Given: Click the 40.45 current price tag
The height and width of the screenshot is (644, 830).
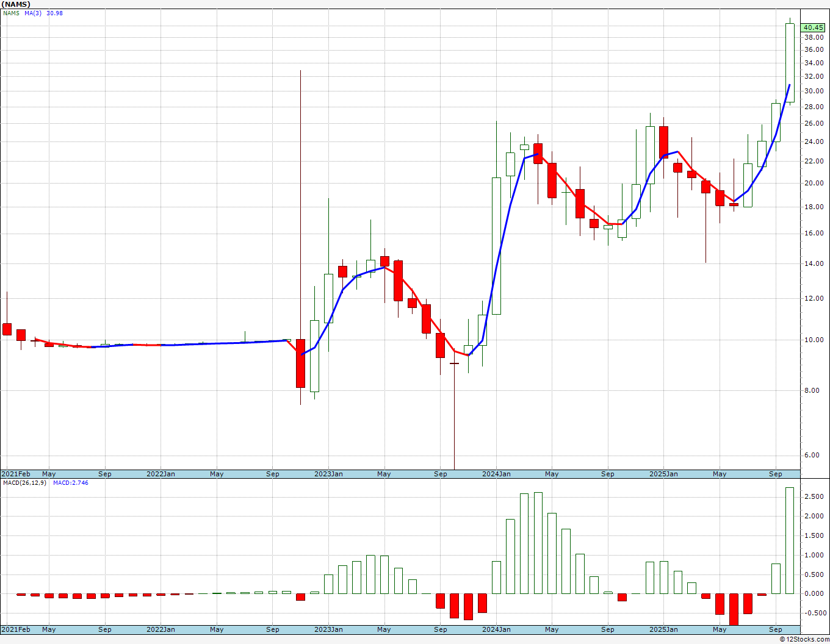Looking at the screenshot, I should click(x=814, y=27).
